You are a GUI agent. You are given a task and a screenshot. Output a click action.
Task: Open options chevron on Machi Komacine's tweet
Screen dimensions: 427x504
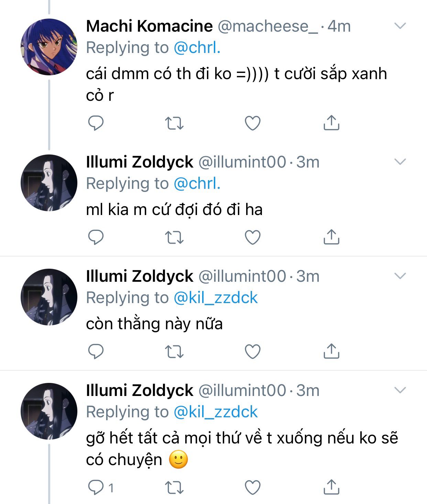coord(400,26)
